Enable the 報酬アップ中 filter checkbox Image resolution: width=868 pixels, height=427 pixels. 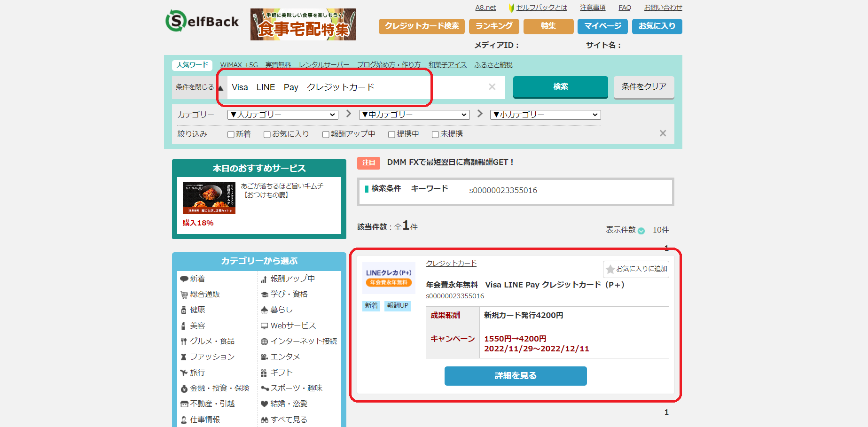326,134
